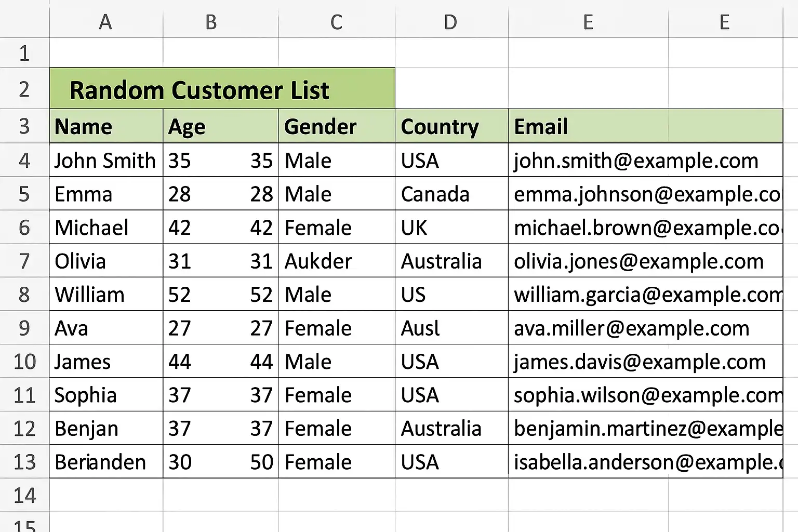Image resolution: width=798 pixels, height=532 pixels.
Task: Click the John Smith cell
Action: [106, 161]
